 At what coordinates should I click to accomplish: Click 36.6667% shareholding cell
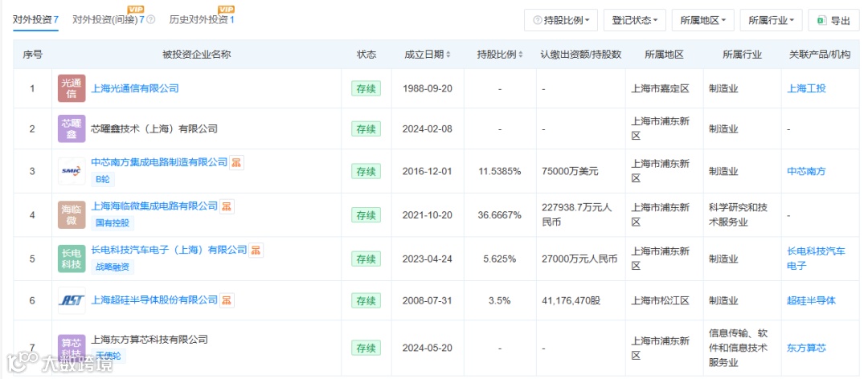pyautogui.click(x=500, y=214)
